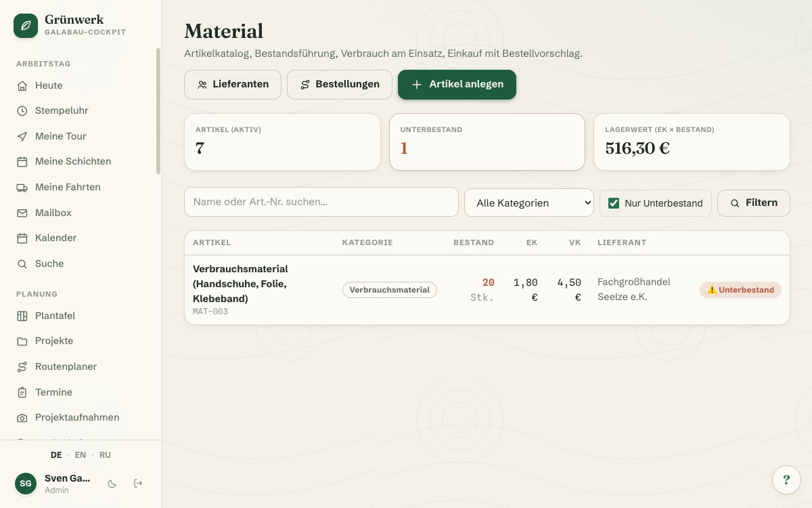Open article Verbrauchsmaterial (Handschuhe, Folie, Klebeband)
Image resolution: width=812 pixels, height=508 pixels.
[x=240, y=284]
